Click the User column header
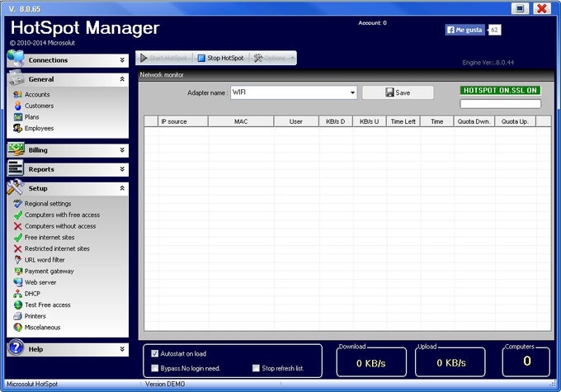The image size is (561, 392). click(x=296, y=121)
